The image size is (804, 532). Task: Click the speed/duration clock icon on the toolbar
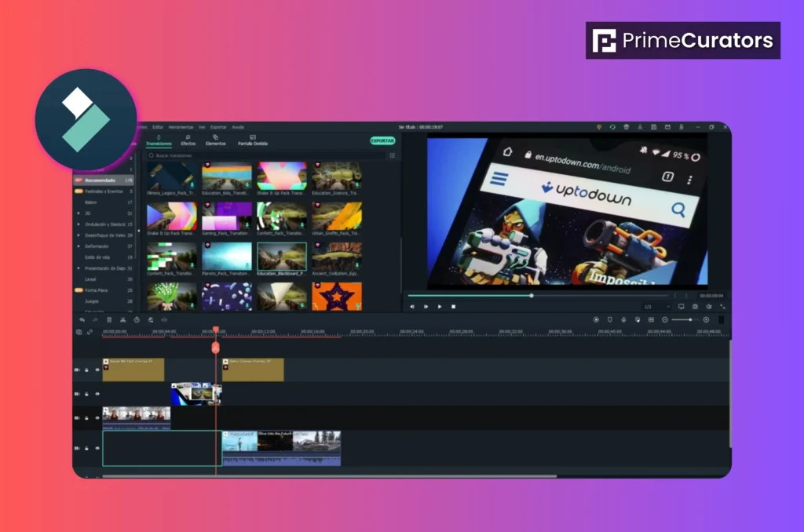[x=137, y=319]
